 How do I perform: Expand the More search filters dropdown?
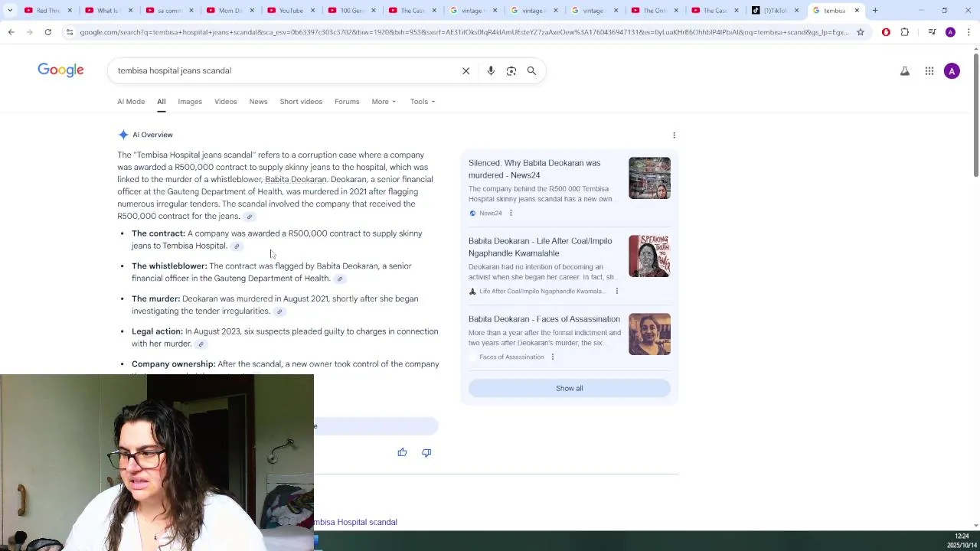tap(384, 102)
